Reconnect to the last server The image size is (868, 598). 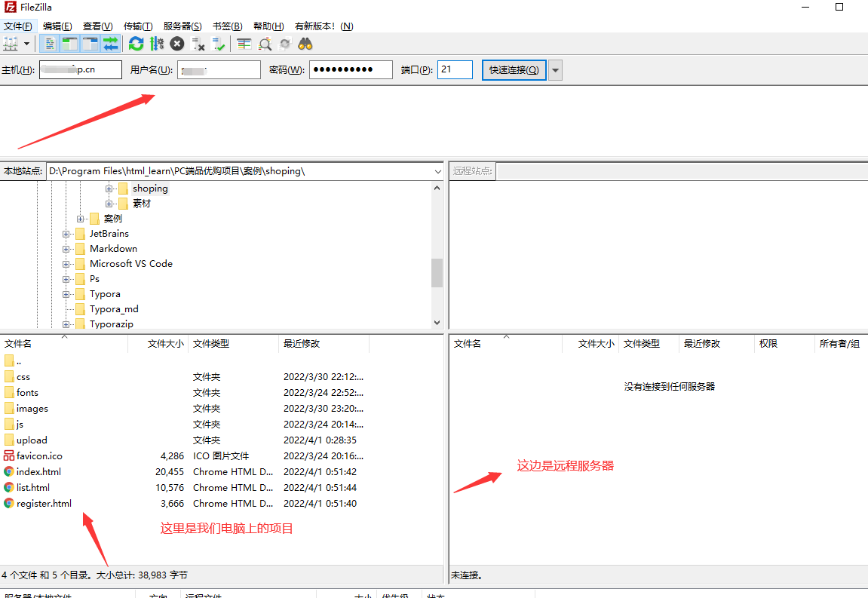coord(218,44)
